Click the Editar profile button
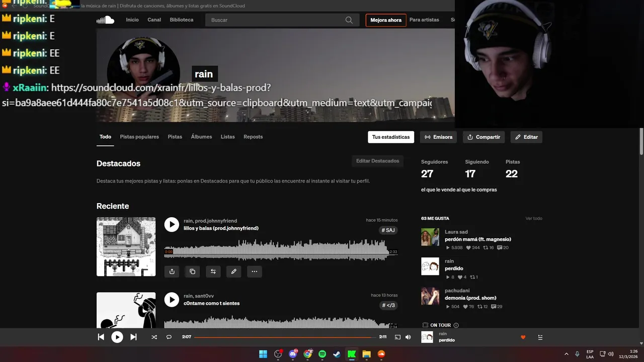 526,137
